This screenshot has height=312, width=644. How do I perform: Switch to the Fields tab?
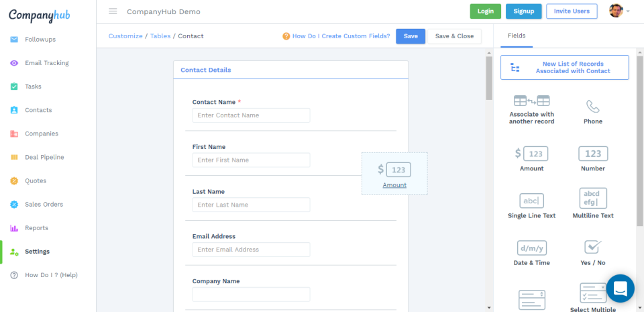click(517, 36)
